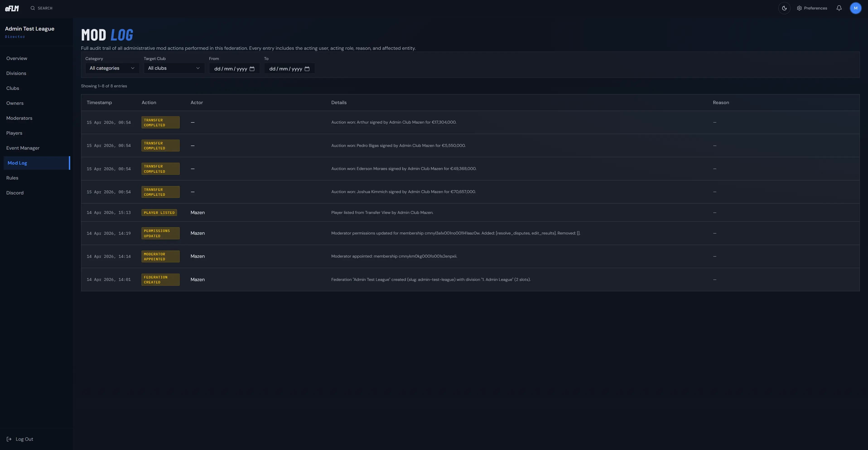Click the Preferences label
Image resolution: width=868 pixels, height=450 pixels.
[x=815, y=8]
